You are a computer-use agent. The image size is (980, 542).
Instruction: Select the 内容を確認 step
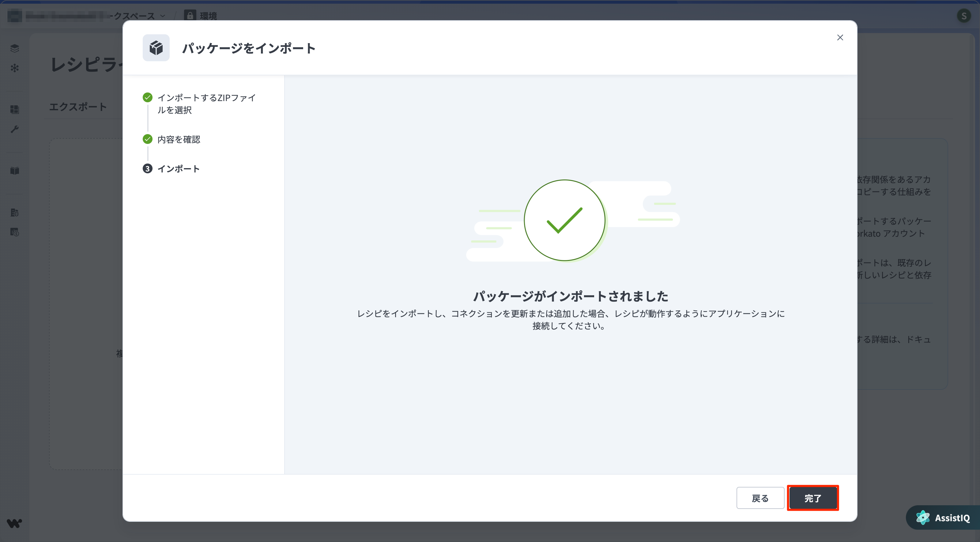click(x=171, y=140)
